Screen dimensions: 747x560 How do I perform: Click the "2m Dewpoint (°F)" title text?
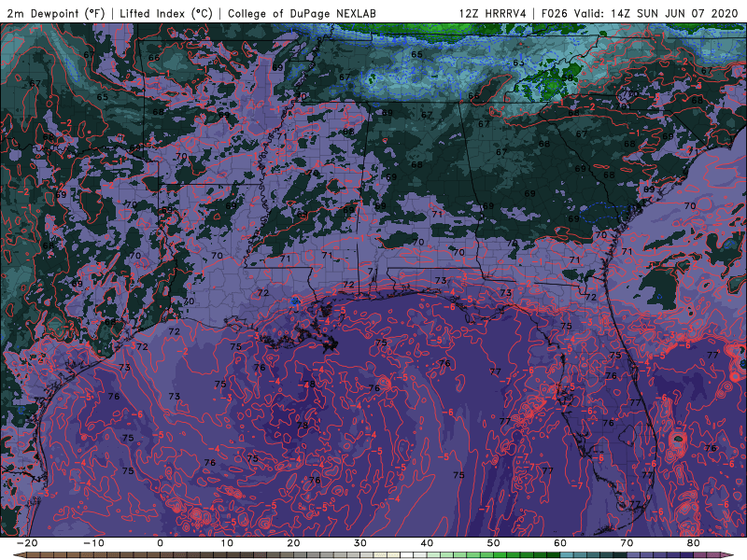[x=56, y=13]
